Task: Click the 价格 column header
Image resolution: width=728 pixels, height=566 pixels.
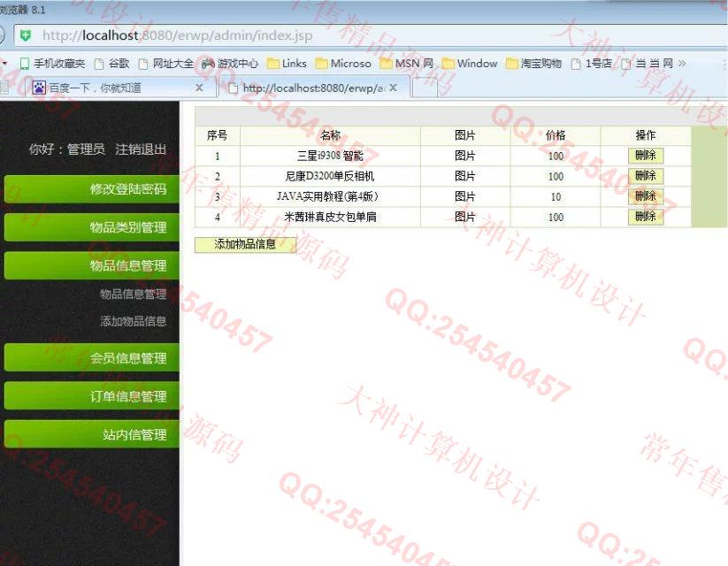Action: click(x=556, y=135)
